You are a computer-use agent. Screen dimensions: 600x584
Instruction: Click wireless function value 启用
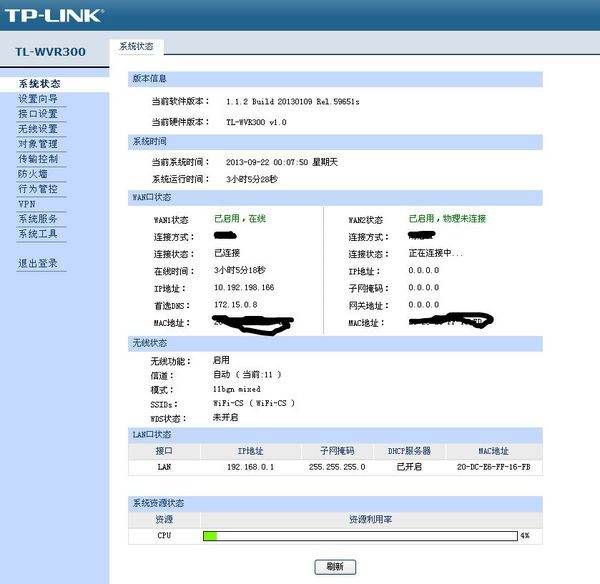click(x=221, y=360)
